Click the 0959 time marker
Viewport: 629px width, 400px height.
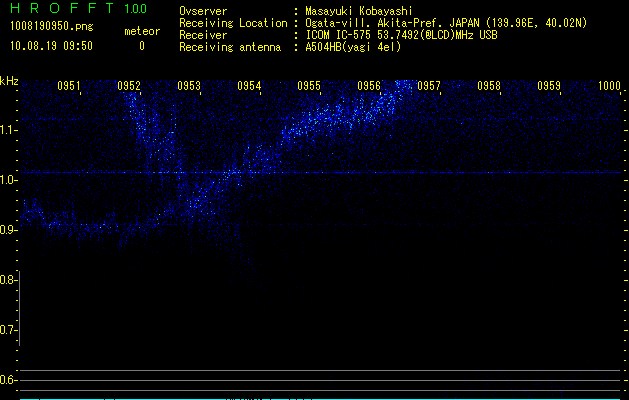pyautogui.click(x=548, y=85)
